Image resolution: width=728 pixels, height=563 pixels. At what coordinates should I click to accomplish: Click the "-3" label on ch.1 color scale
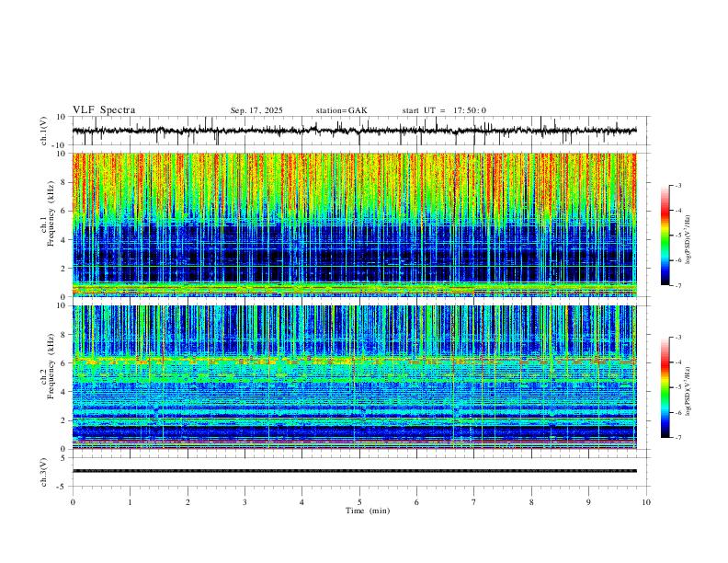678,186
